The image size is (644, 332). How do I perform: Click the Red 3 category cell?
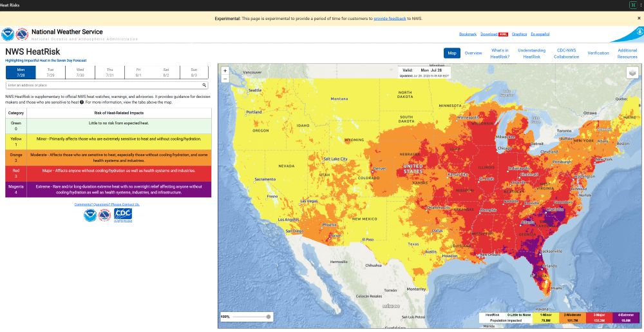[16, 173]
